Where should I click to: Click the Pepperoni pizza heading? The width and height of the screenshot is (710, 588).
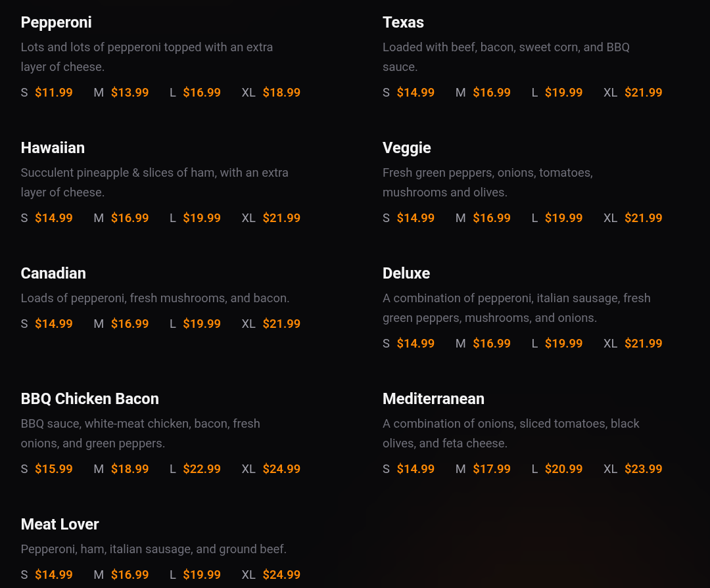click(x=56, y=22)
